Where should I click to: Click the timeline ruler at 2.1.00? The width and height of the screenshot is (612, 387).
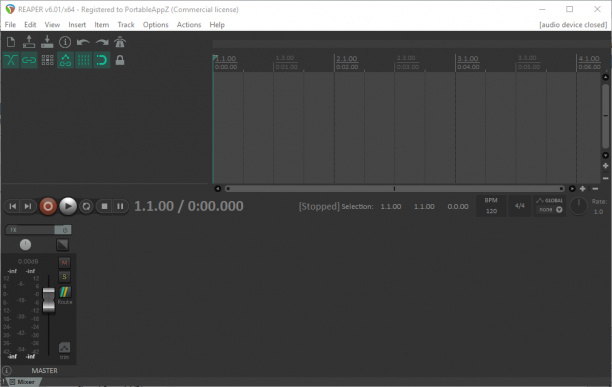click(347, 59)
